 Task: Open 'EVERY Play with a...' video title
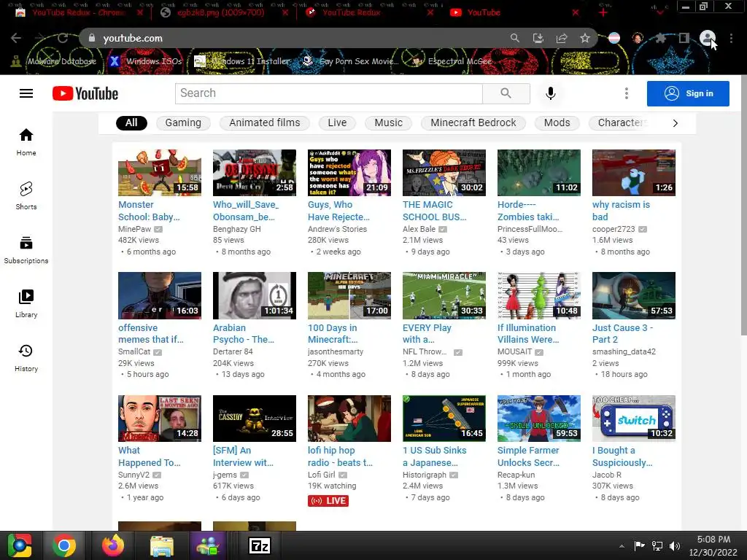(427, 333)
